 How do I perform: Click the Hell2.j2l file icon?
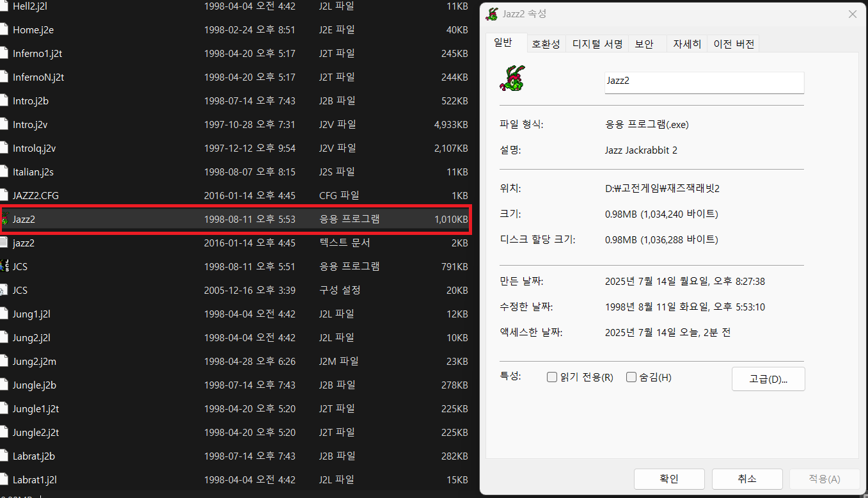click(x=5, y=6)
